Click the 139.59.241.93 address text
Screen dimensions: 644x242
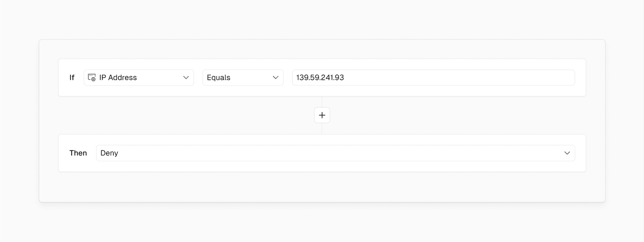(320, 78)
